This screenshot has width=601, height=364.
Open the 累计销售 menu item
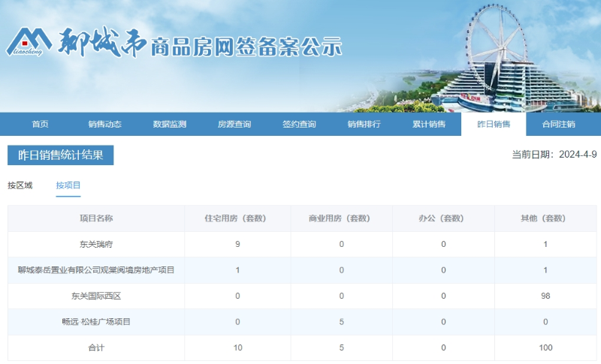click(x=429, y=125)
